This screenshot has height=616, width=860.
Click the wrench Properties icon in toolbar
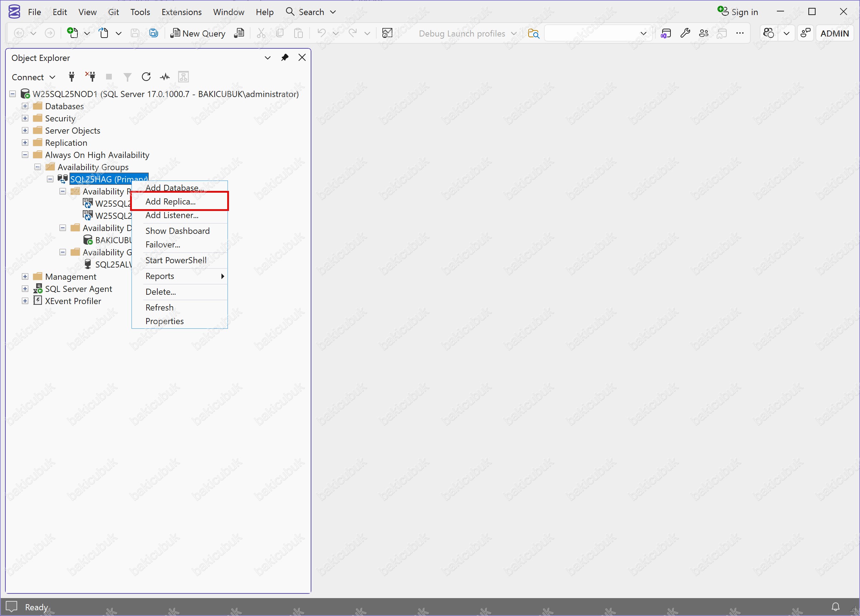685,33
